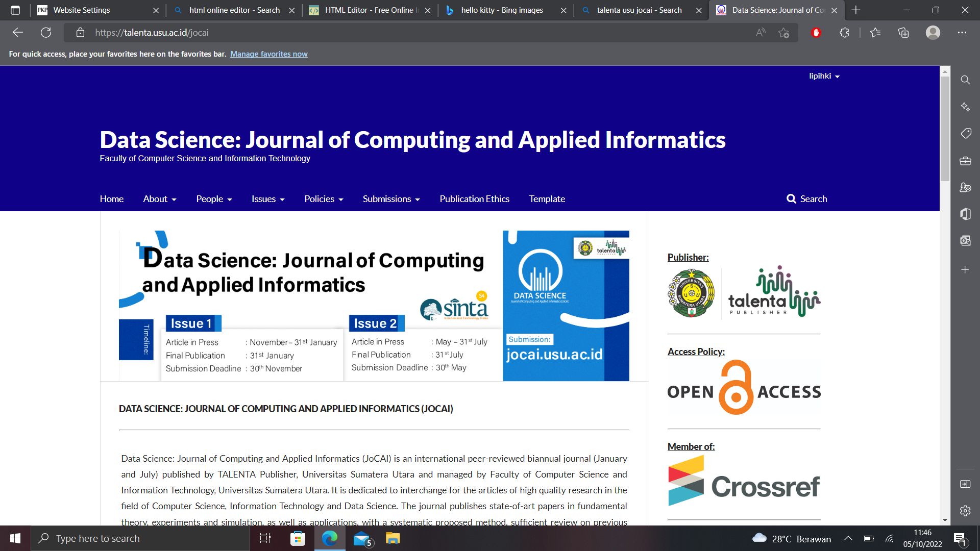
Task: Open Edge Settings and more menu
Action: click(962, 33)
